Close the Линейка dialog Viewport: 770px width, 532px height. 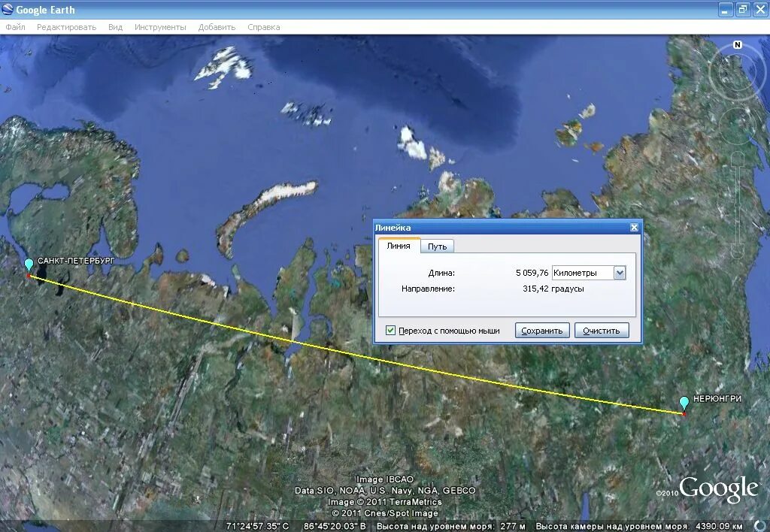[634, 227]
